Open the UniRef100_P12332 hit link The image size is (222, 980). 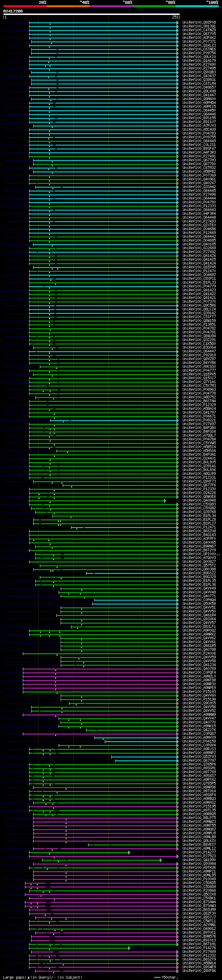point(199,956)
